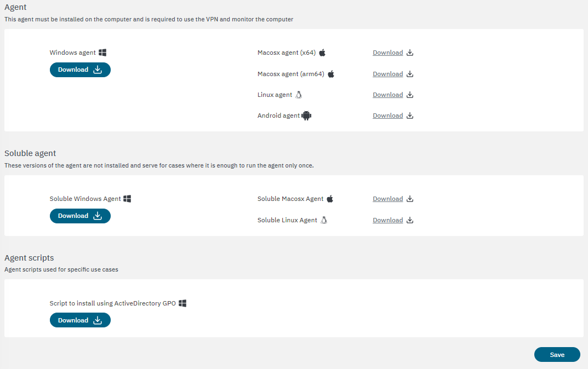Open the Macosx agent (arm64) Download link
This screenshot has width=588, height=369.
click(387, 74)
